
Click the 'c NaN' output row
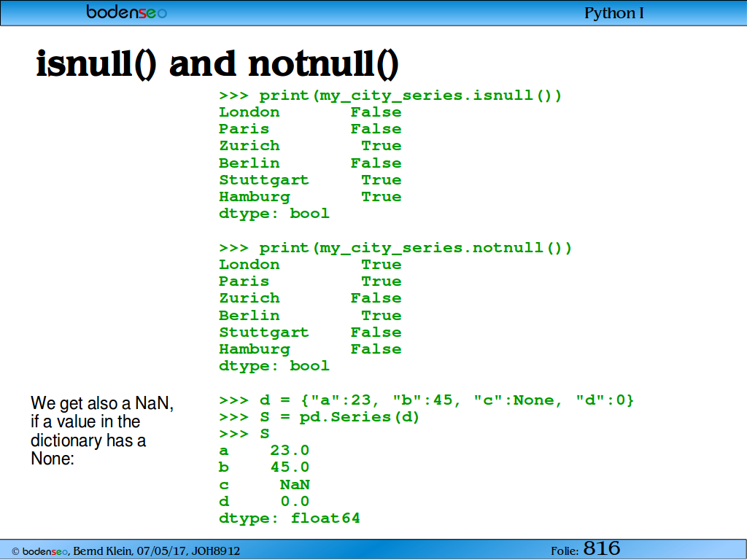tap(264, 485)
